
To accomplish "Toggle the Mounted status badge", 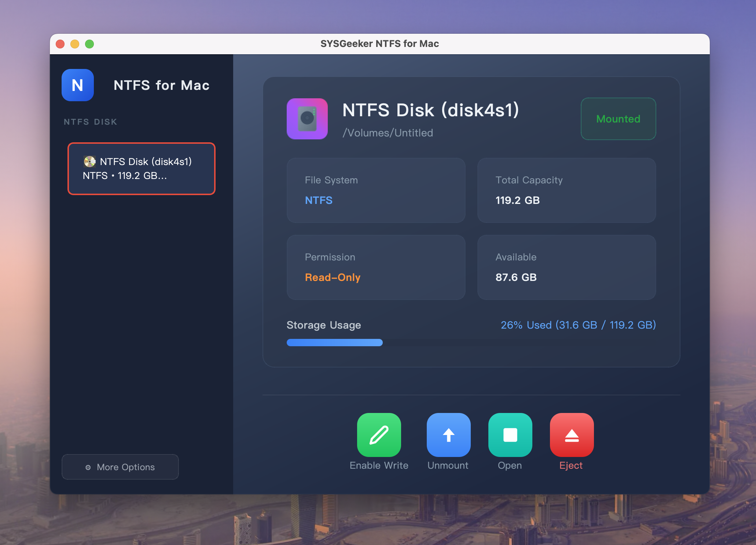I will pos(618,119).
